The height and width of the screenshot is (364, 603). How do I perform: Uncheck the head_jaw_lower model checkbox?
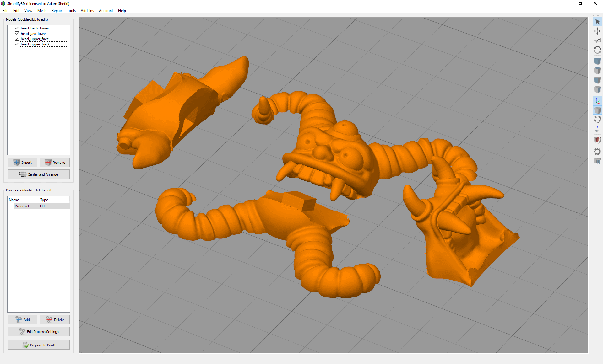pyautogui.click(x=17, y=34)
